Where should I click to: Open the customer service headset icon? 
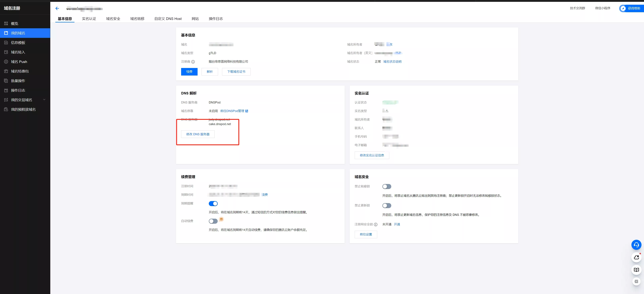[x=636, y=245]
